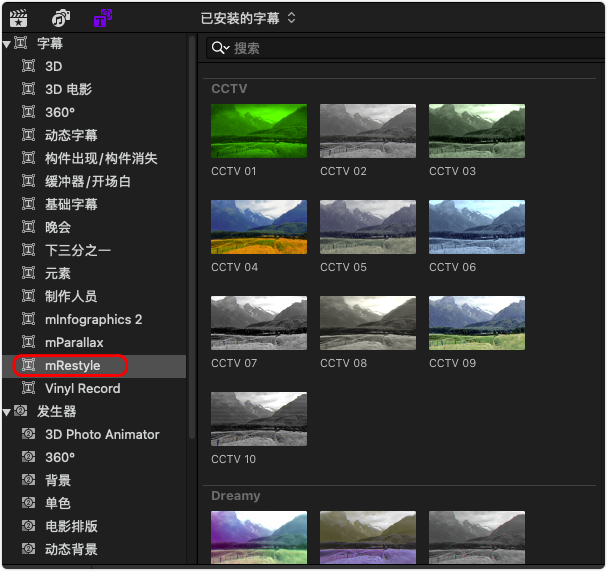
Task: Open the 已安装的字幕 popup menu
Action: click(248, 18)
